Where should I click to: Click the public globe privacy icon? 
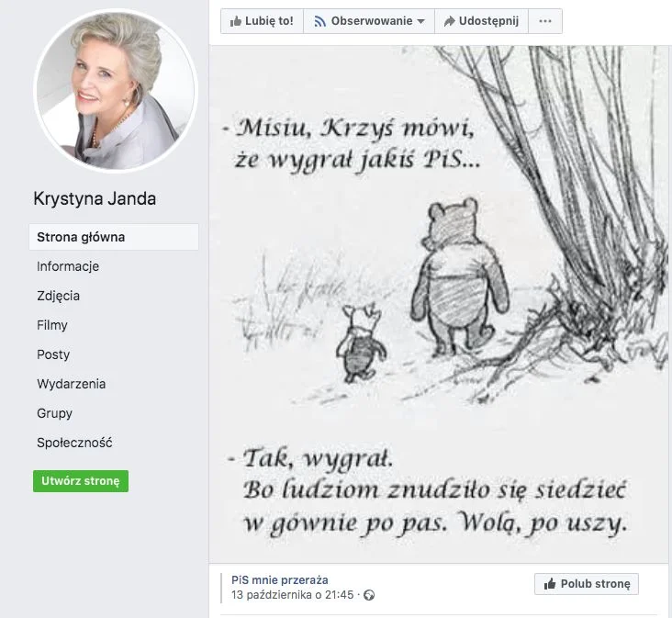(x=369, y=595)
